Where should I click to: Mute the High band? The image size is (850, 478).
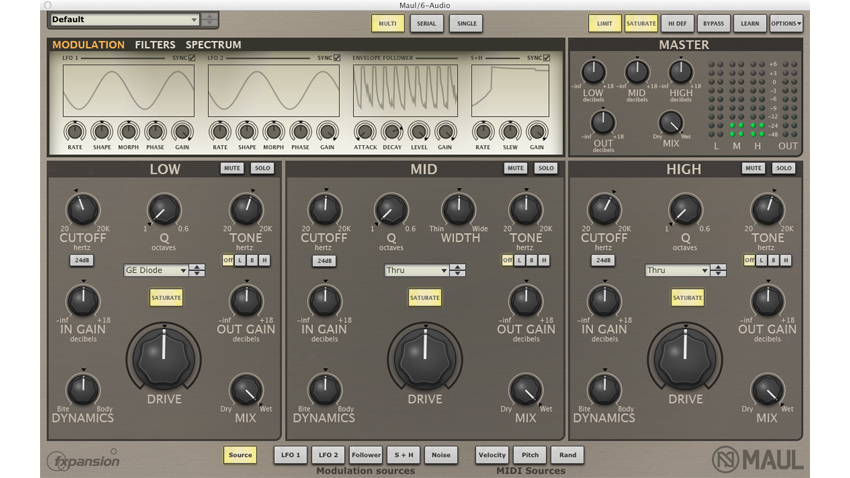click(753, 168)
